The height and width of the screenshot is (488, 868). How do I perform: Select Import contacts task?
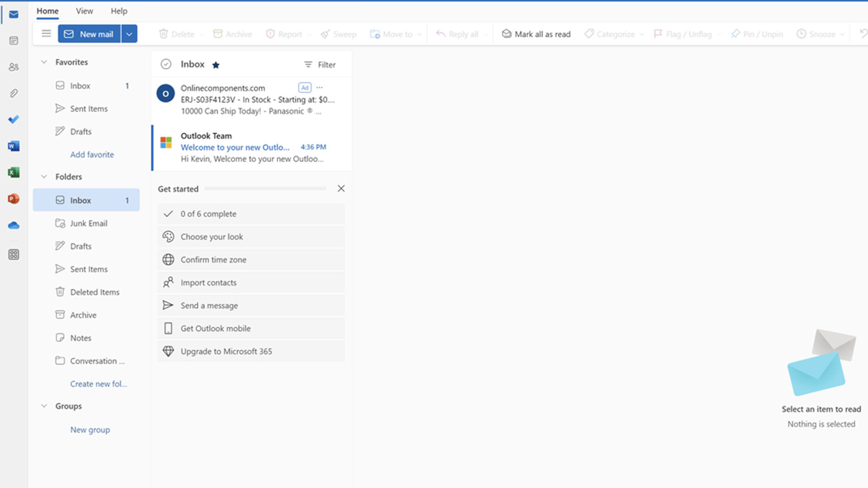tap(251, 282)
